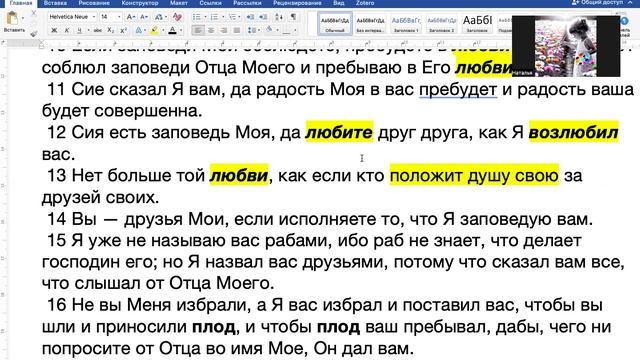This screenshot has width=640, height=360.
Task: Click the Paste (Вставить) clipboard icon
Action: 12,18
